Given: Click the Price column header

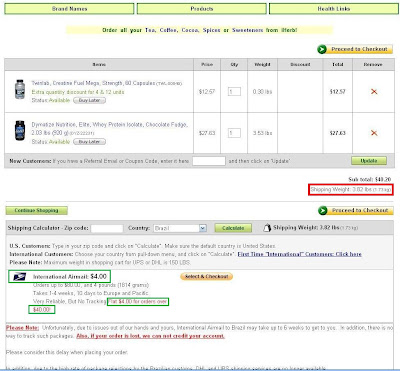Looking at the screenshot, I should [207, 64].
